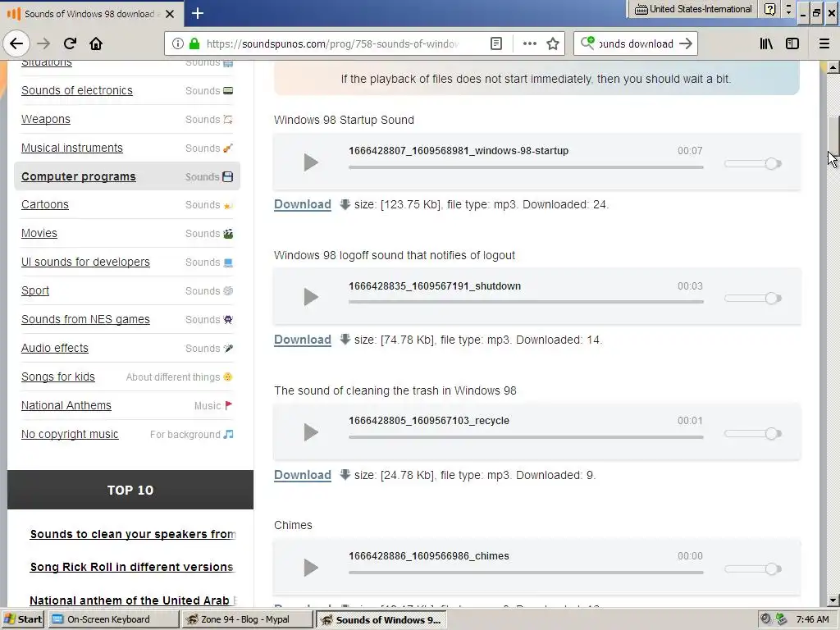Click the 7:46 AM system clock
The image size is (840, 630).
(812, 619)
